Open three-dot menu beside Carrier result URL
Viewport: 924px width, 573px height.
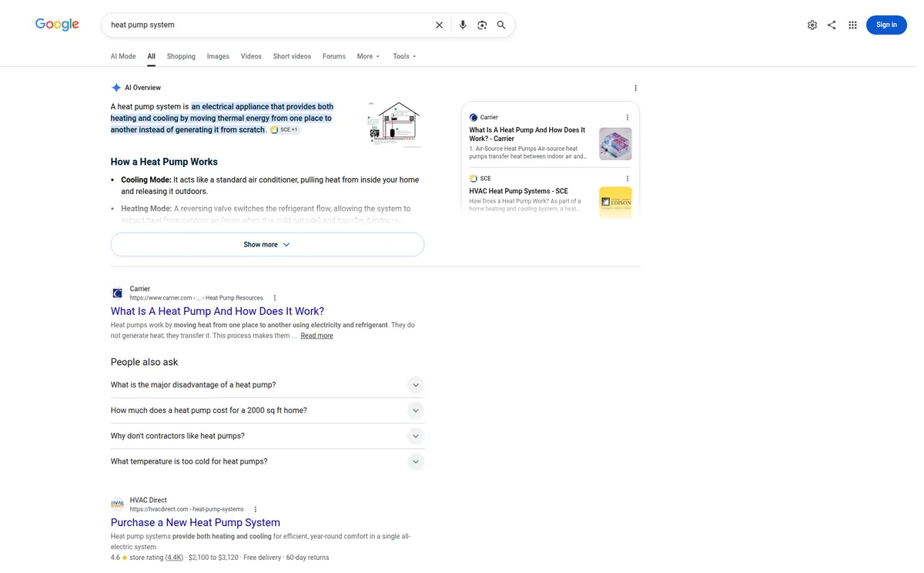coord(275,298)
